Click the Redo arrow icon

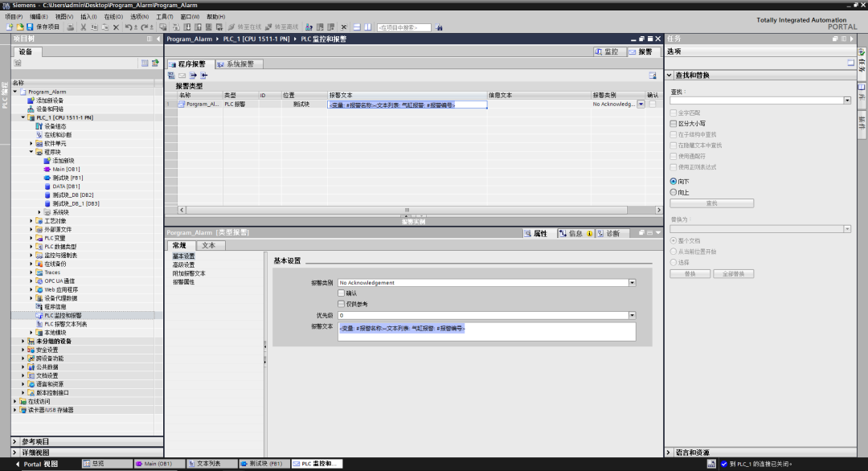[144, 27]
